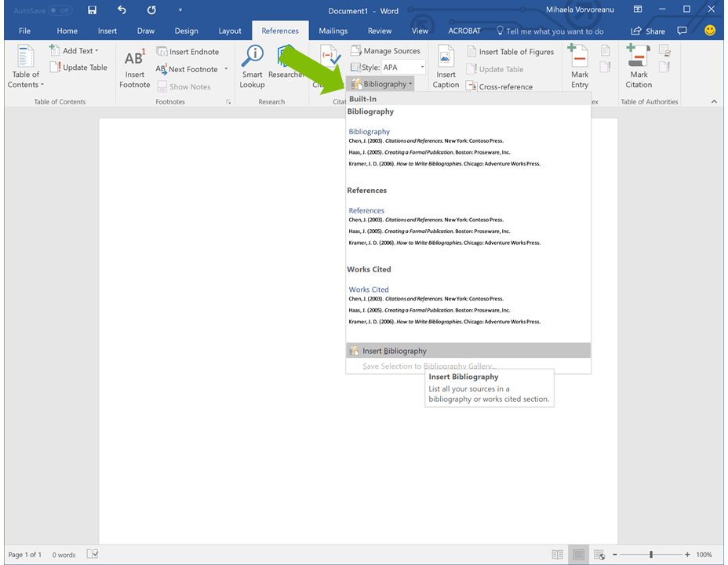728x565 pixels.
Task: Switch to Read Mode view
Action: (x=557, y=554)
